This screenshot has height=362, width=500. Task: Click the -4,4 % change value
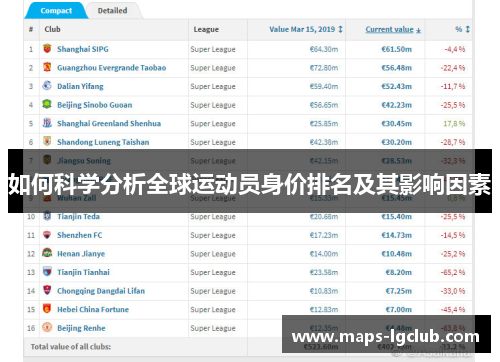point(455,49)
